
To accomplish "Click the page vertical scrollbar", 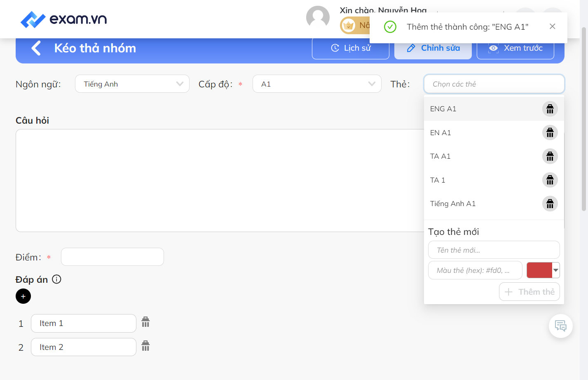I will [583, 120].
